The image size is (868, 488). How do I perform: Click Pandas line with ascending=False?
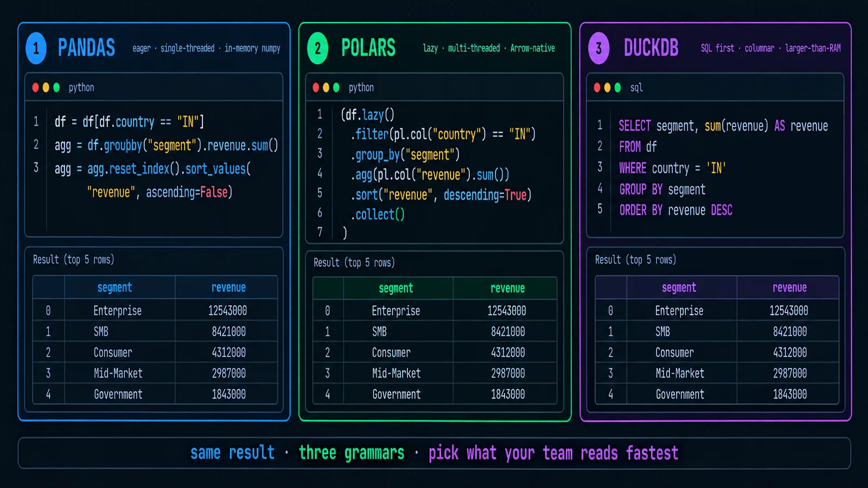click(x=159, y=192)
